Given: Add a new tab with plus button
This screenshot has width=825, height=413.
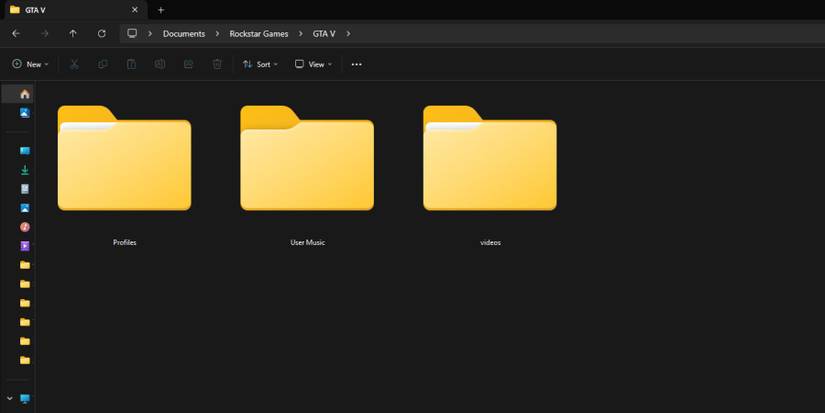Looking at the screenshot, I should (x=161, y=10).
